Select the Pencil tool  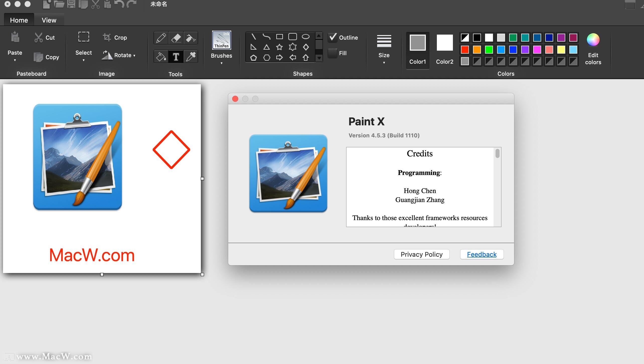(x=161, y=38)
